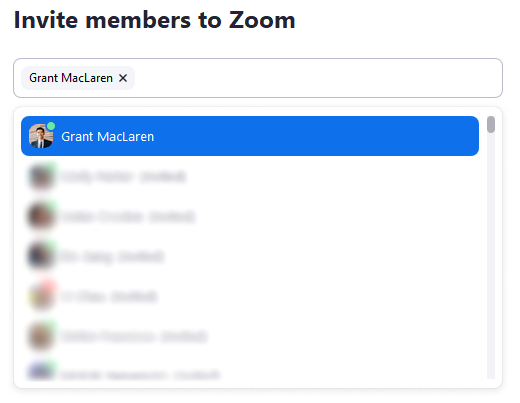Click scrollbar track below the thumb
This screenshot has height=403, width=520.
coord(491,256)
